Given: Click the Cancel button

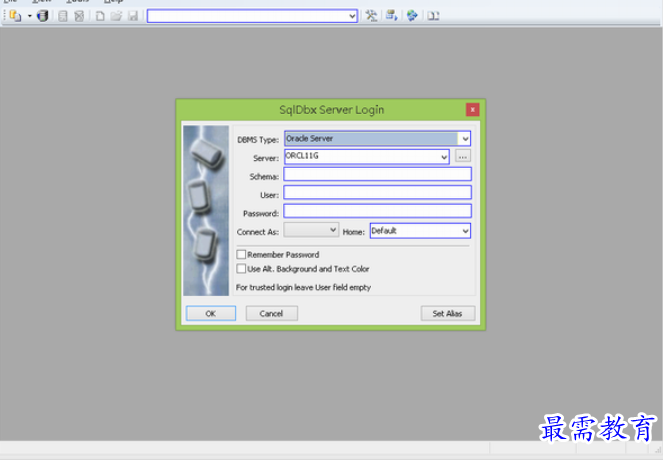Looking at the screenshot, I should pyautogui.click(x=271, y=313).
